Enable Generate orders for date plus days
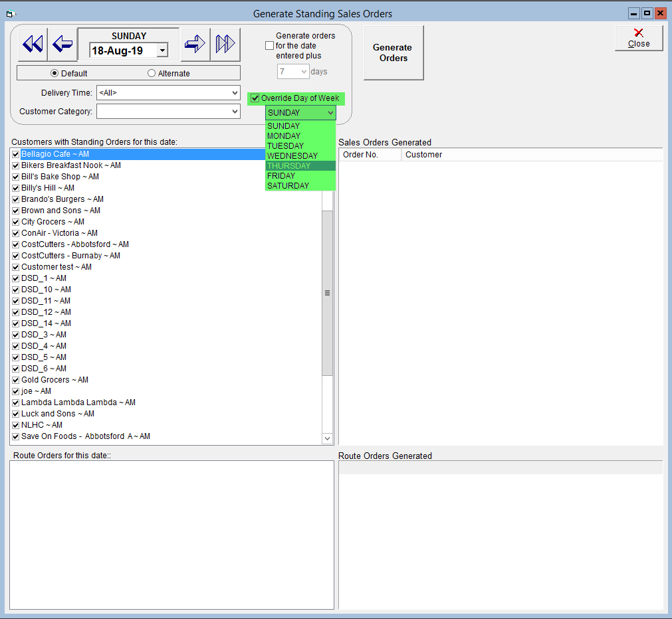672x619 pixels. [x=270, y=45]
